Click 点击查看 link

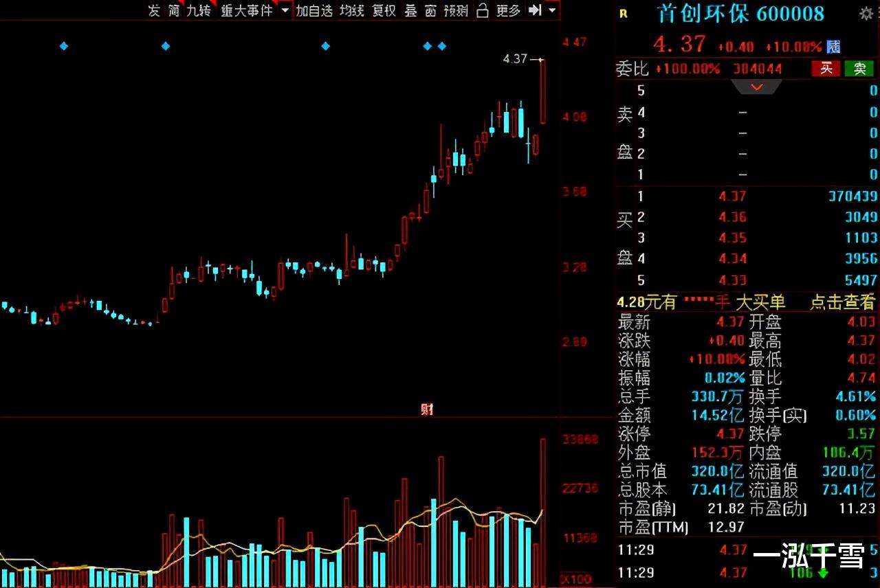[843, 302]
